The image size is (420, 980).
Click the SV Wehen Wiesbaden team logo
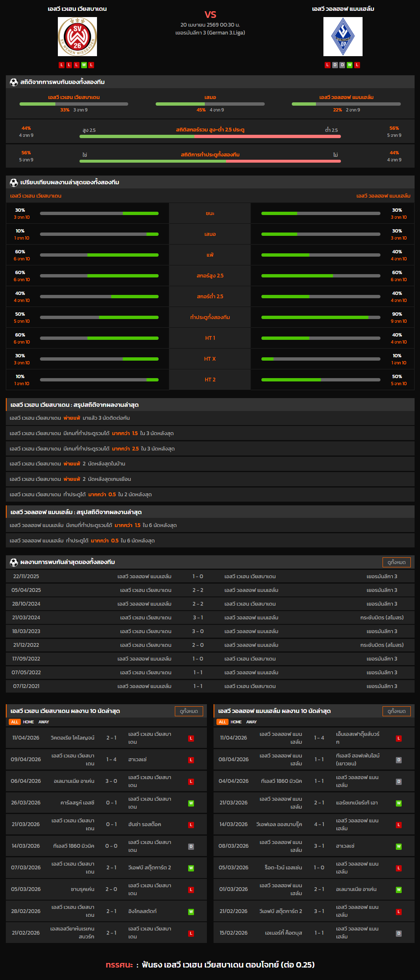tap(77, 37)
